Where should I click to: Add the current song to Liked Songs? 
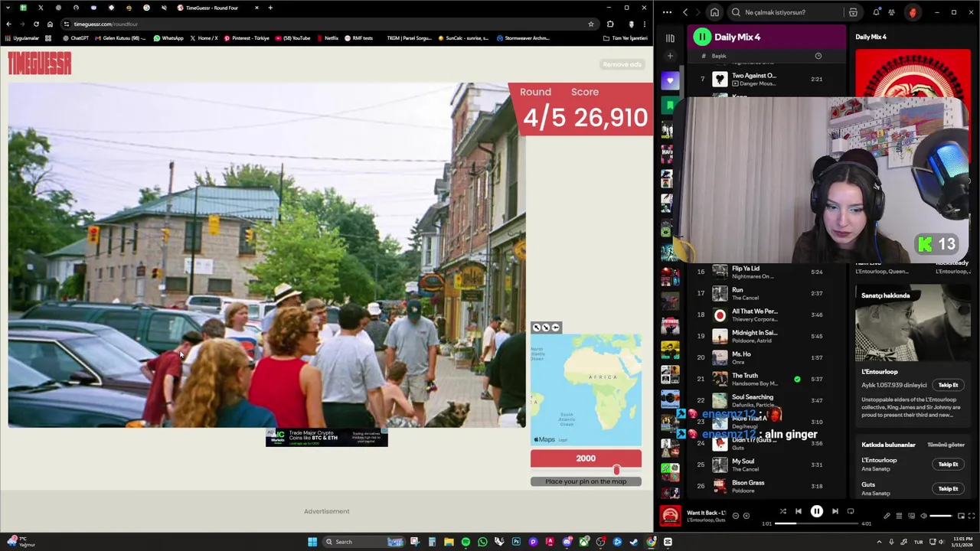tap(746, 516)
